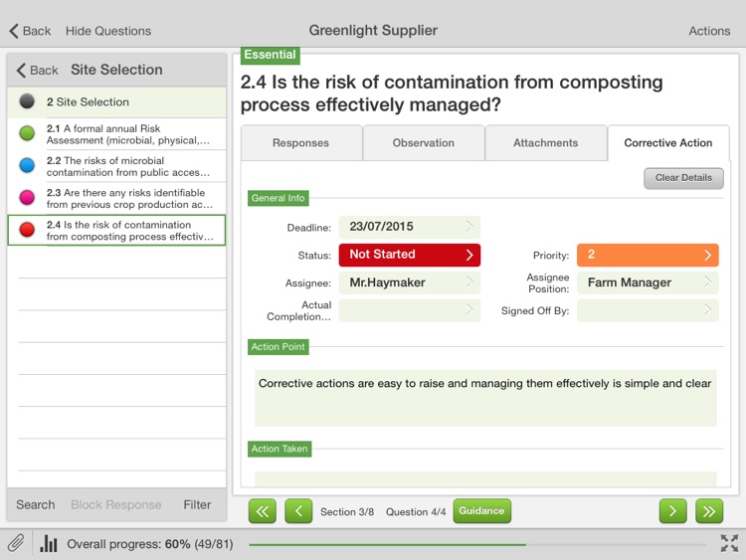
Task: Switch to the Attachments tab
Action: pos(546,143)
